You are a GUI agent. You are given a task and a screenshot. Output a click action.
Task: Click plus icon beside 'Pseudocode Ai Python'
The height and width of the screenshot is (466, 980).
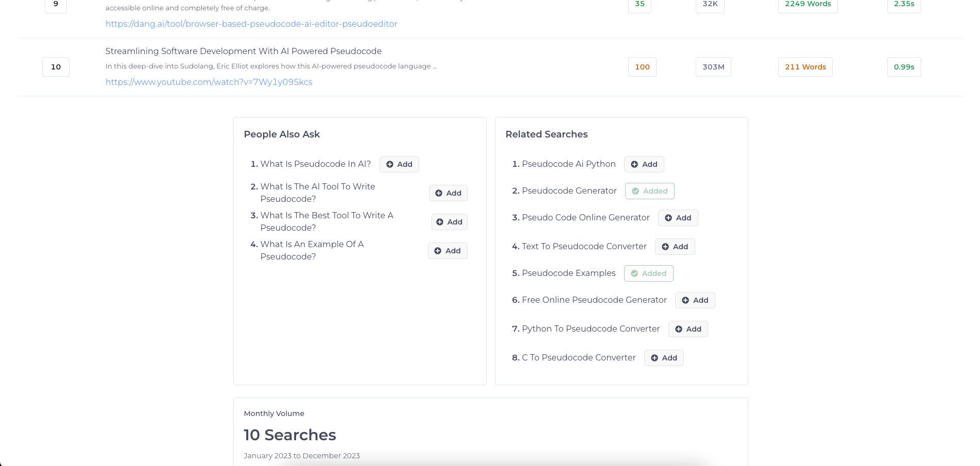click(634, 164)
